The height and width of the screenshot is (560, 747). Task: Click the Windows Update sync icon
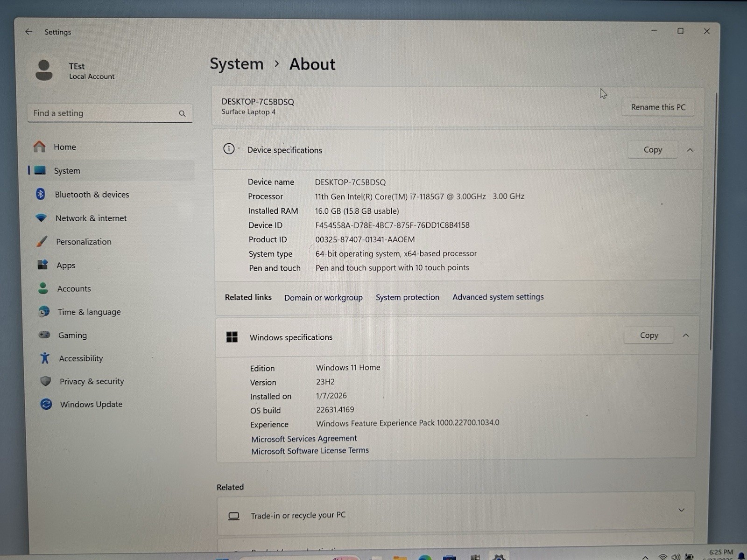click(46, 404)
